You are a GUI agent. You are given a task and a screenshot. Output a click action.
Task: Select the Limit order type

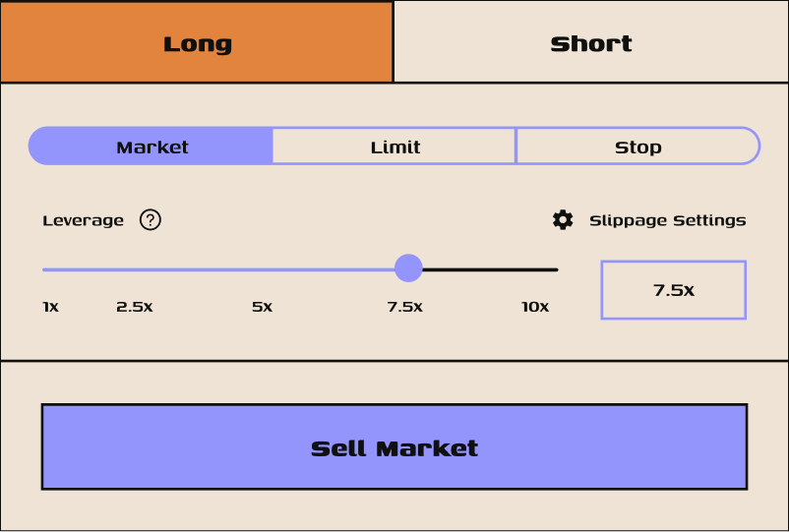coord(394,147)
